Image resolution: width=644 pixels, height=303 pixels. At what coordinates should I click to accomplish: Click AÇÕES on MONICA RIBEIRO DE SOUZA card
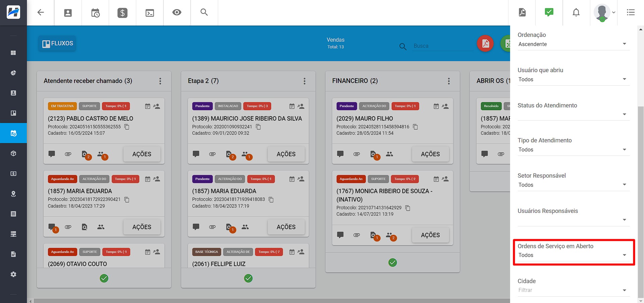pyautogui.click(x=430, y=235)
